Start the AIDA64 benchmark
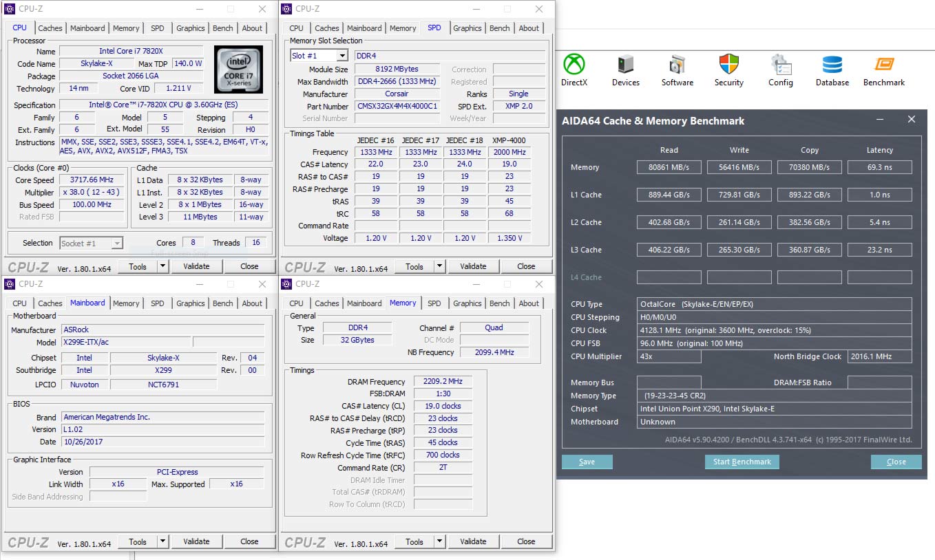Viewport: 935px width, 560px height. click(x=742, y=462)
